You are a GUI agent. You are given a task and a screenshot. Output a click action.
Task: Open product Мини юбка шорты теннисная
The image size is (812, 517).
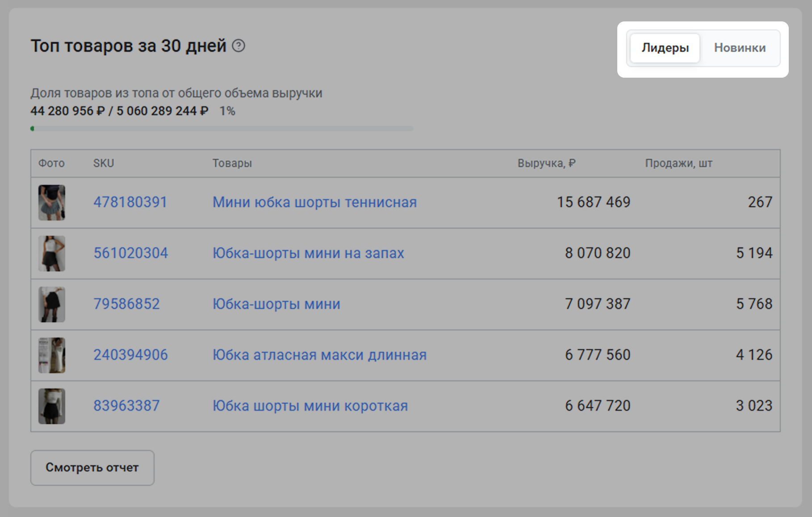click(x=314, y=202)
